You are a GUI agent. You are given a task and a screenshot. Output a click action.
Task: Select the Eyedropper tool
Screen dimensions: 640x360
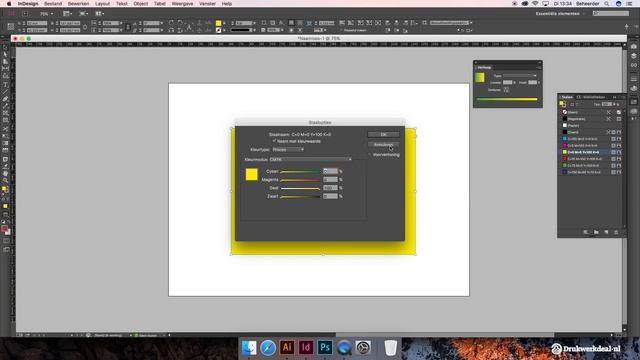click(x=5, y=166)
